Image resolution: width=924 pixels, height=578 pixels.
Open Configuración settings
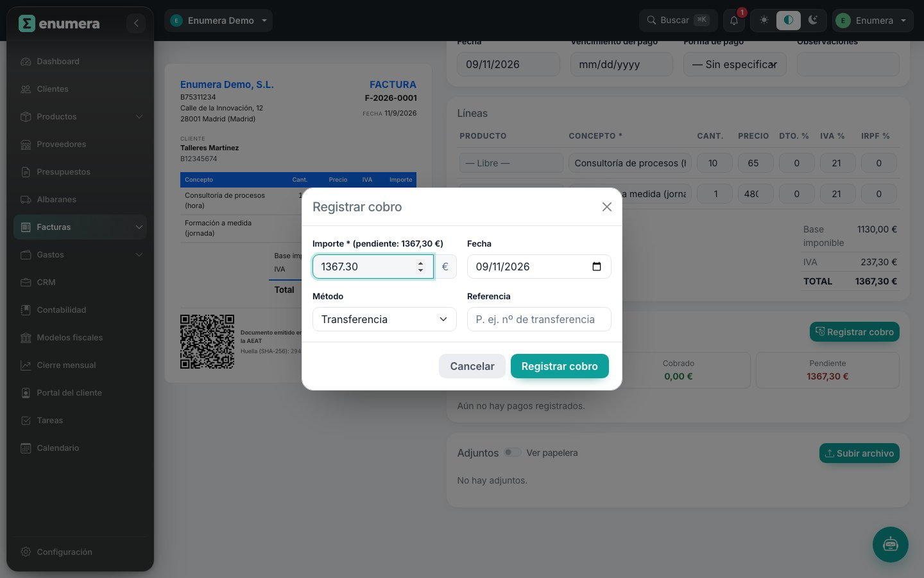tap(80, 552)
